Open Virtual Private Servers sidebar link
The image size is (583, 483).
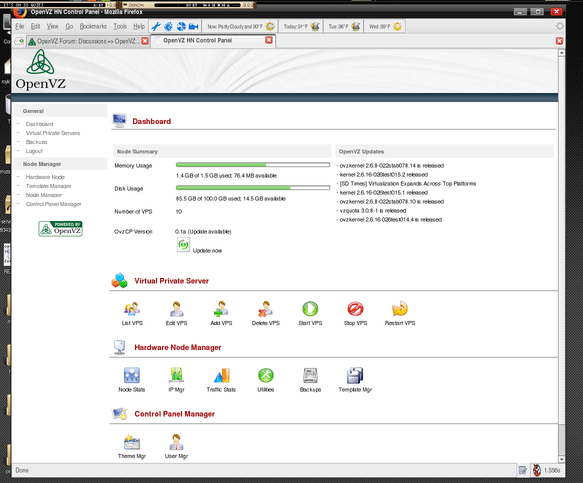[x=53, y=133]
